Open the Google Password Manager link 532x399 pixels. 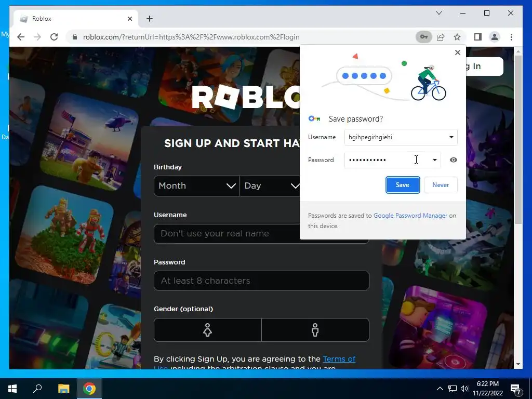pyautogui.click(x=410, y=216)
